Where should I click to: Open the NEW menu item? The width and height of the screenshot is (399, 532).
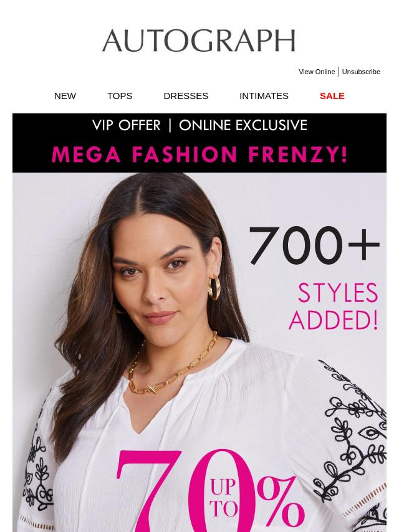tap(65, 95)
